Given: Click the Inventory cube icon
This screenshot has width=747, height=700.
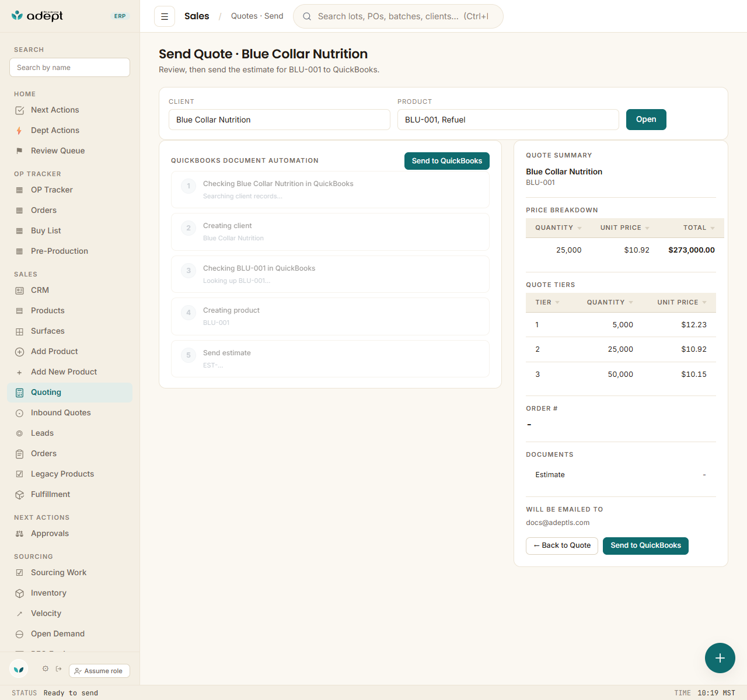Looking at the screenshot, I should tap(19, 593).
